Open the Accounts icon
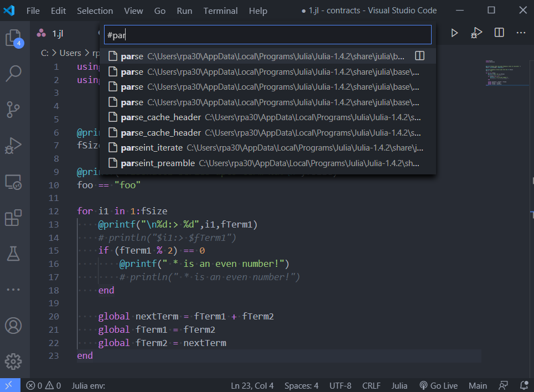This screenshot has height=392, width=534. [x=13, y=325]
